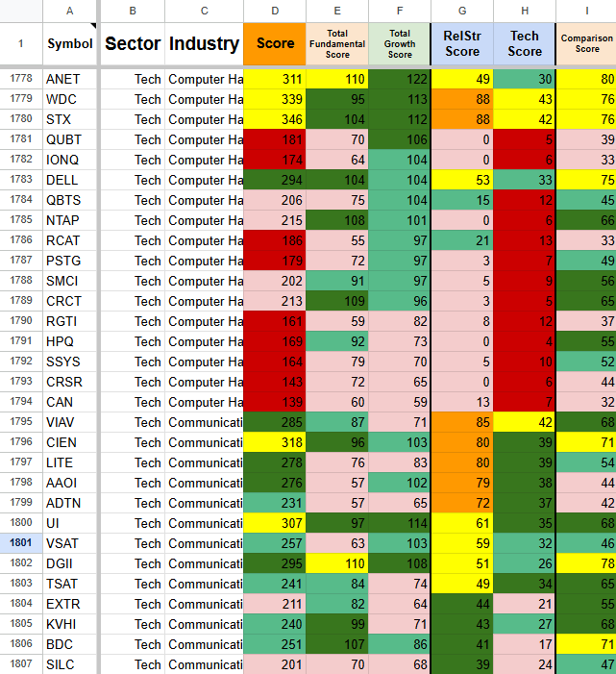Click the STX symbol cell

pyautogui.click(x=69, y=119)
